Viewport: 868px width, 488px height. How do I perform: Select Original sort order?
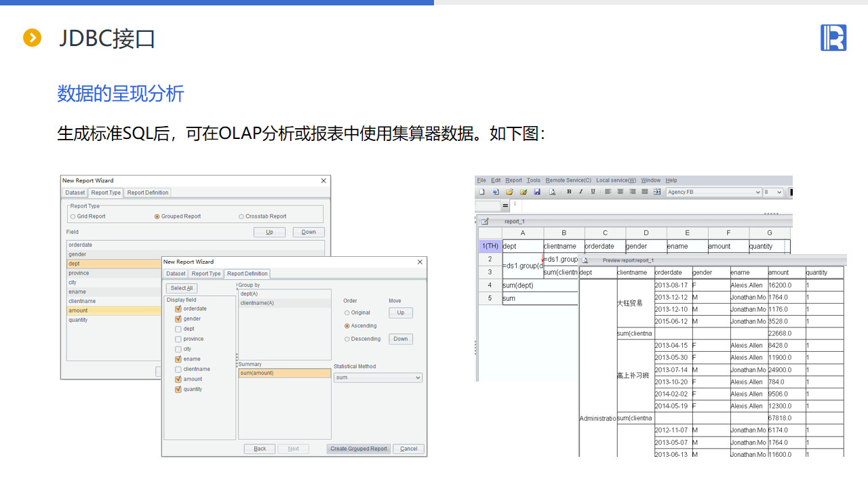[347, 313]
